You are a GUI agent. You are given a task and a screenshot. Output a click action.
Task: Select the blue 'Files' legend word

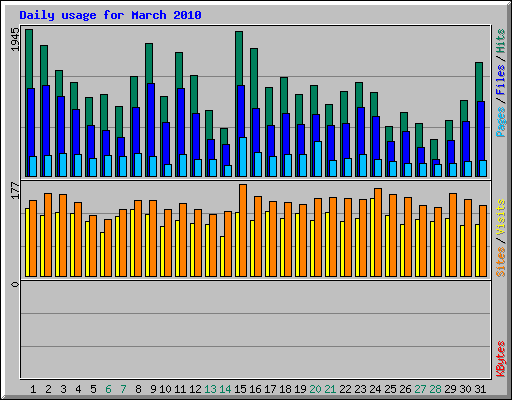click(500, 80)
